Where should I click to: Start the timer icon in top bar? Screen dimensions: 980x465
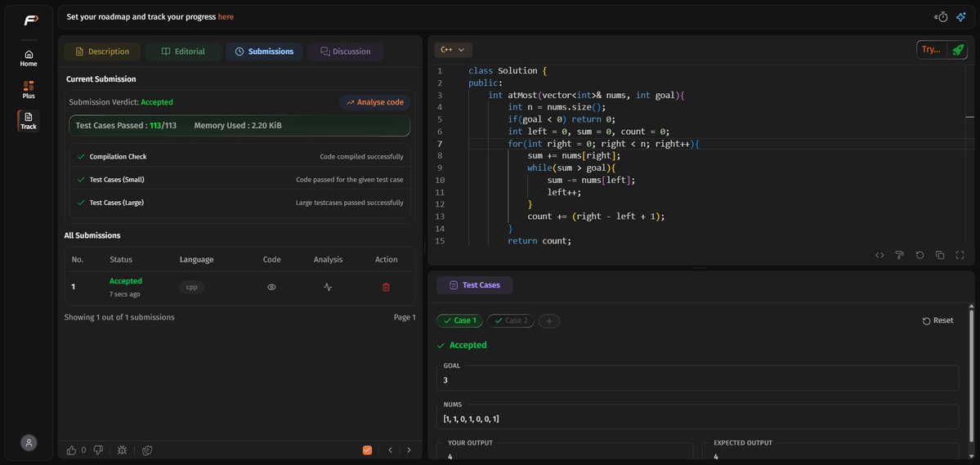[x=942, y=17]
